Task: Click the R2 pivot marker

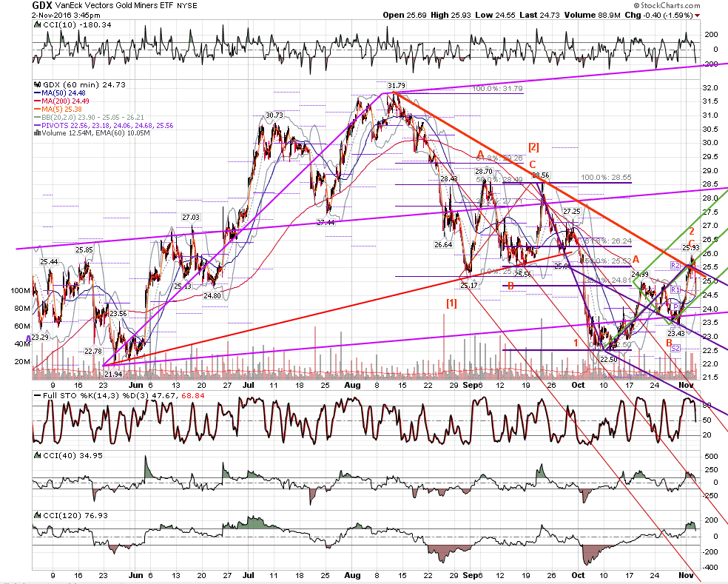Action: point(675,265)
